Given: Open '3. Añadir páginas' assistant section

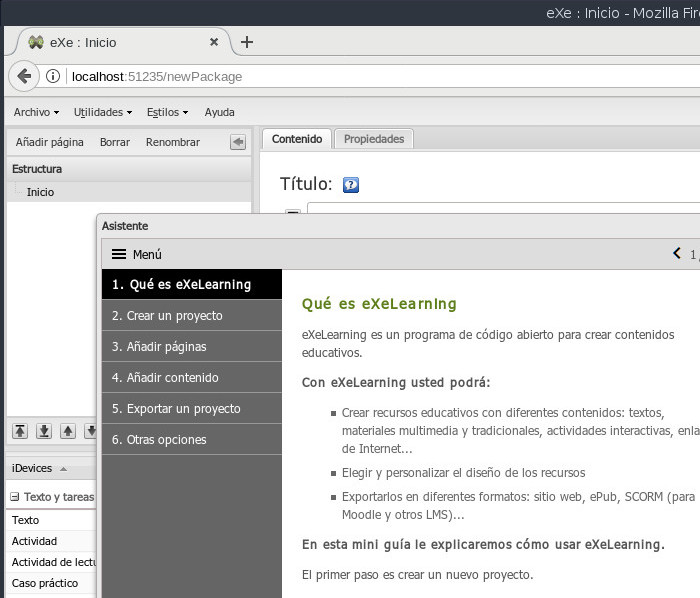Looking at the screenshot, I should 192,346.
